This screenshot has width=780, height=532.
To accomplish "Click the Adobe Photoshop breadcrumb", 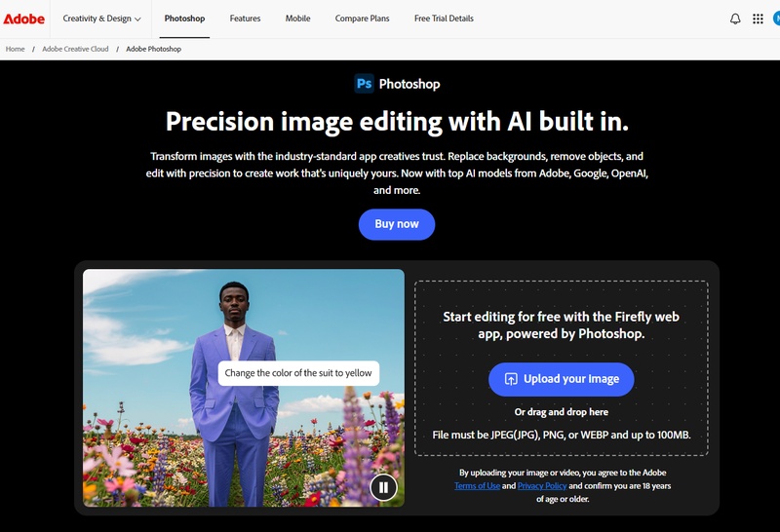I will click(x=153, y=49).
